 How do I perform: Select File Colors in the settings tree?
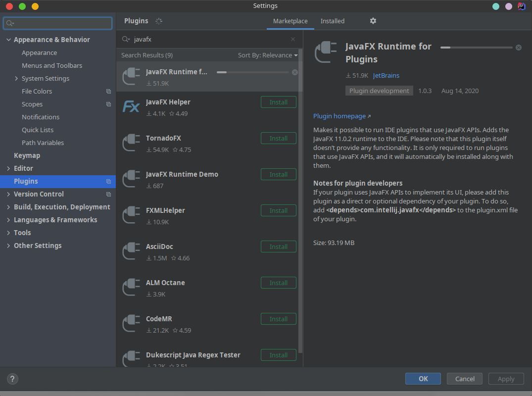(x=37, y=91)
